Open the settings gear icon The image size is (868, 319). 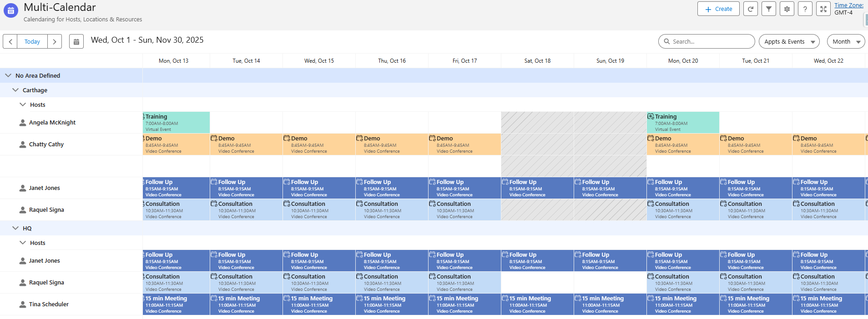coord(787,9)
